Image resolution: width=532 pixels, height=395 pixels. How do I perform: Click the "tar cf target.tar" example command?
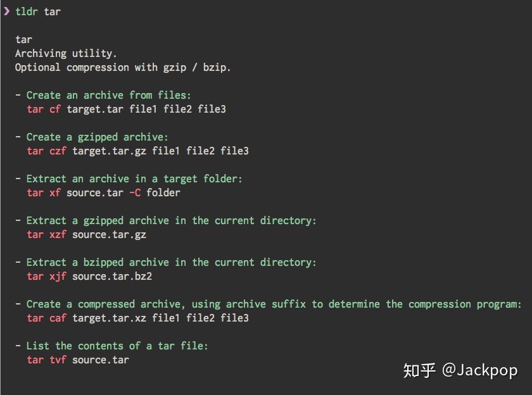(x=126, y=109)
